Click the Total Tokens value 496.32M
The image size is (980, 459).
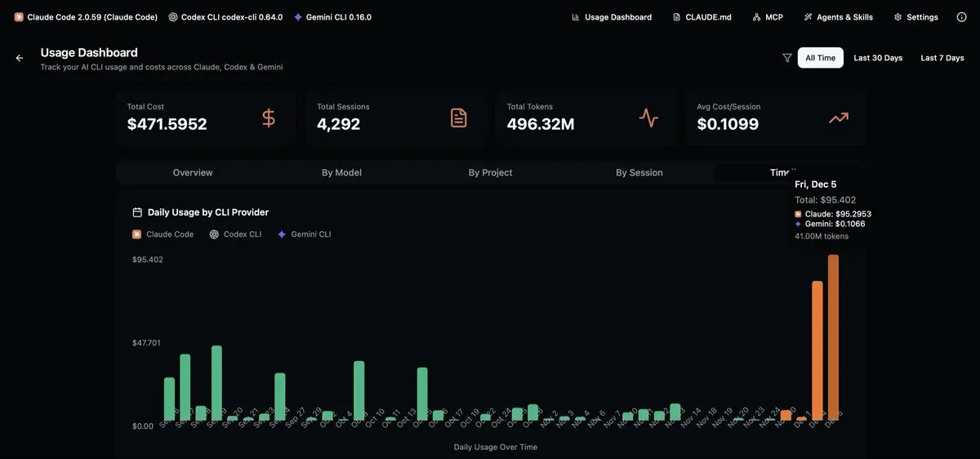pyautogui.click(x=541, y=124)
